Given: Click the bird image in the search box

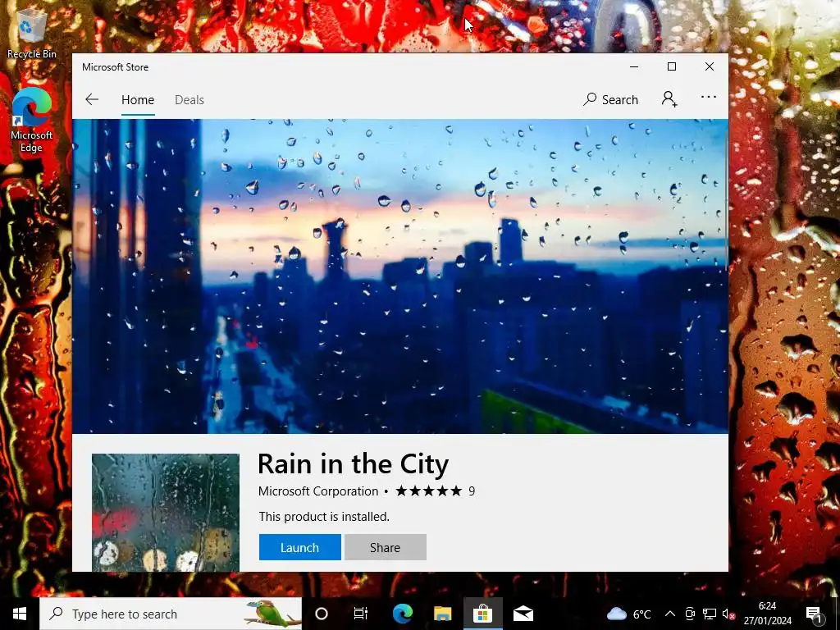Looking at the screenshot, I should [272, 614].
